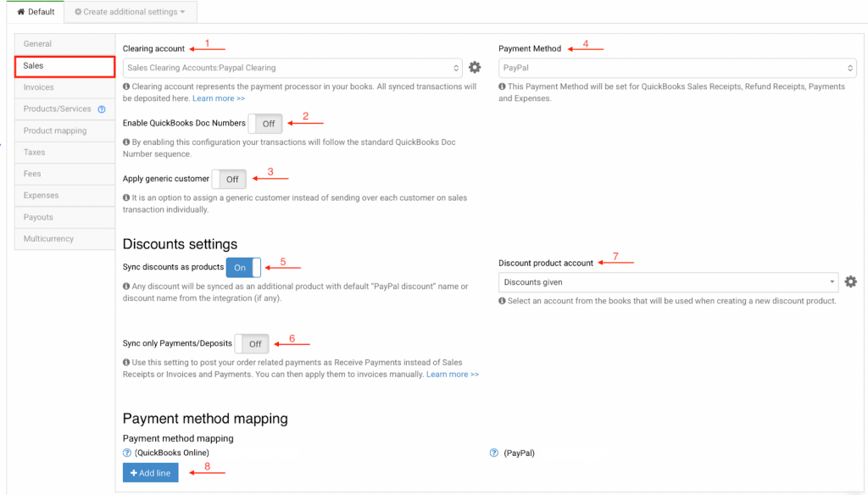Click the Add line button
Image resolution: width=868 pixels, height=495 pixels.
pyautogui.click(x=151, y=473)
